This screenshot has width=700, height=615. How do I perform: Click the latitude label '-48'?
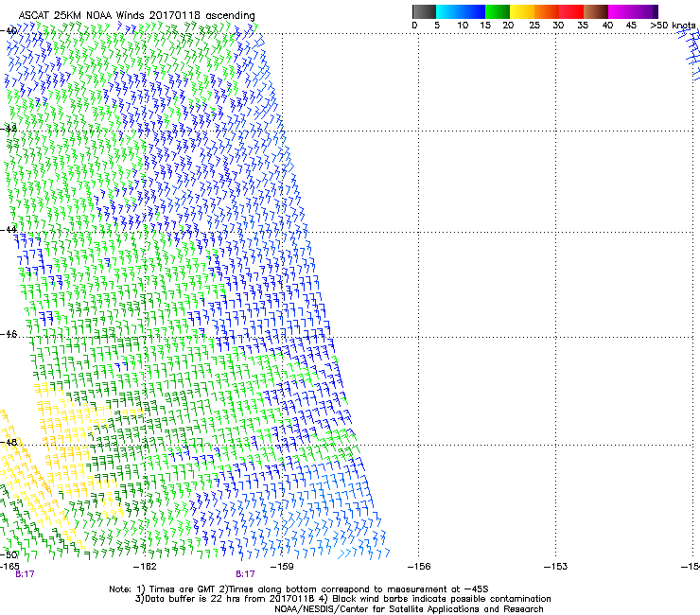9,443
